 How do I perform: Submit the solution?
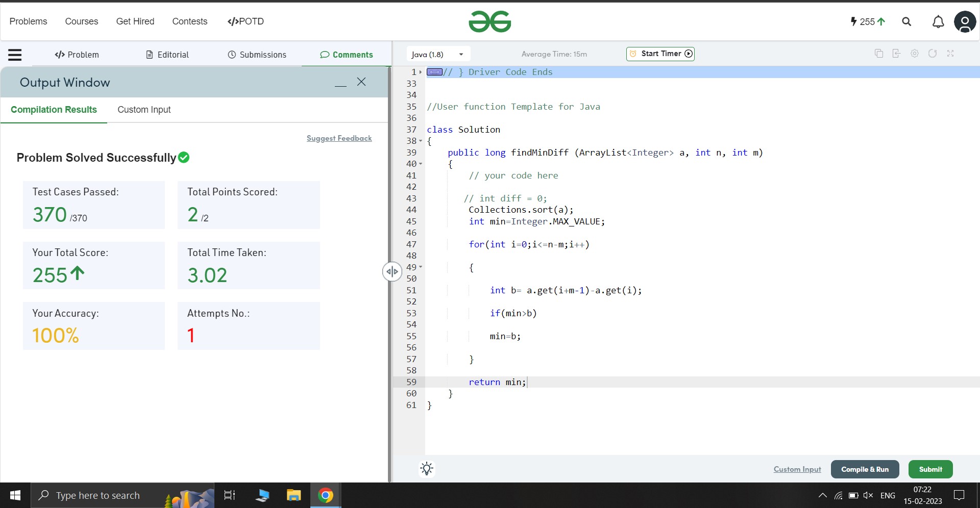point(930,469)
